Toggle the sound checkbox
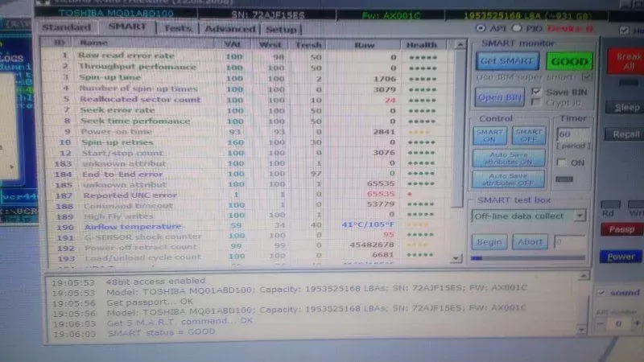Image resolution: width=644 pixels, height=362 pixels. point(601,293)
